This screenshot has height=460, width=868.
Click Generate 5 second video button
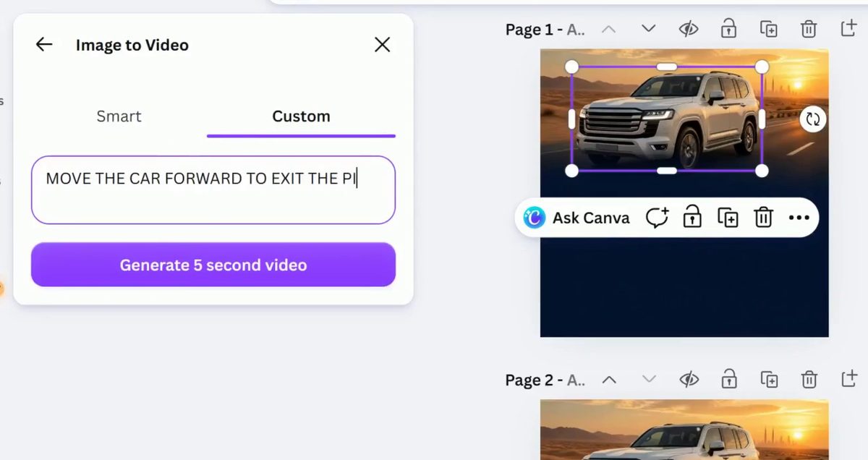click(213, 265)
